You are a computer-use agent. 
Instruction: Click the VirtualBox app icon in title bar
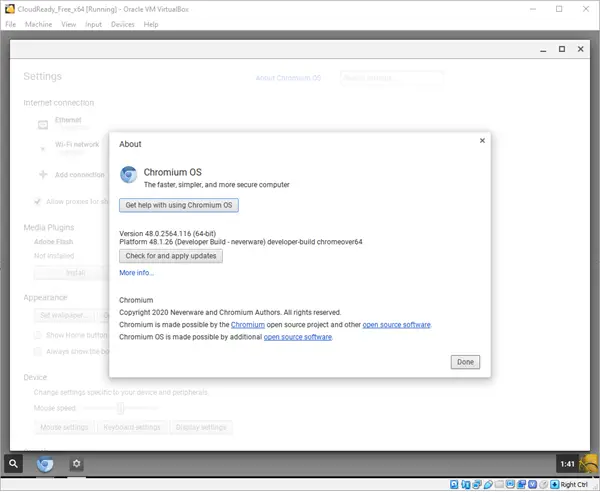(x=10, y=9)
